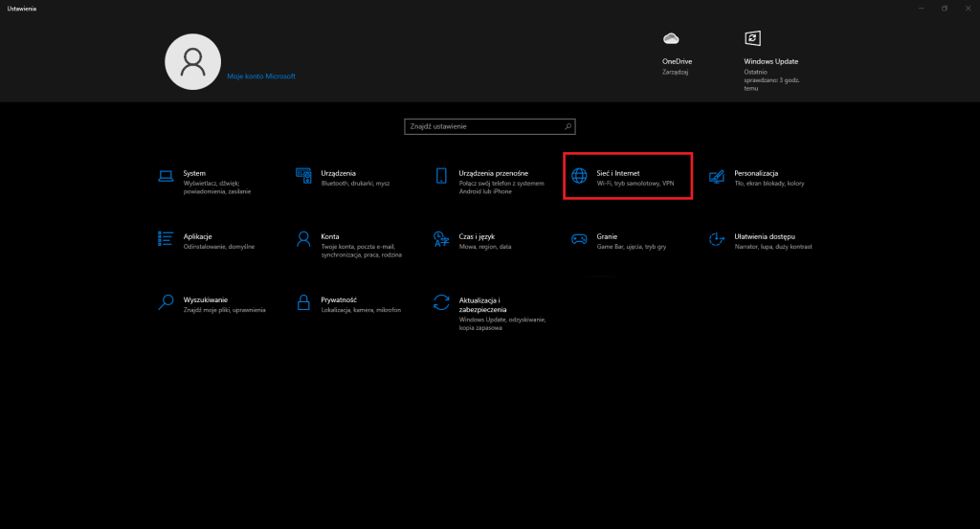This screenshot has height=529, width=980.
Task: Click the Granie game controller icon
Action: click(579, 238)
